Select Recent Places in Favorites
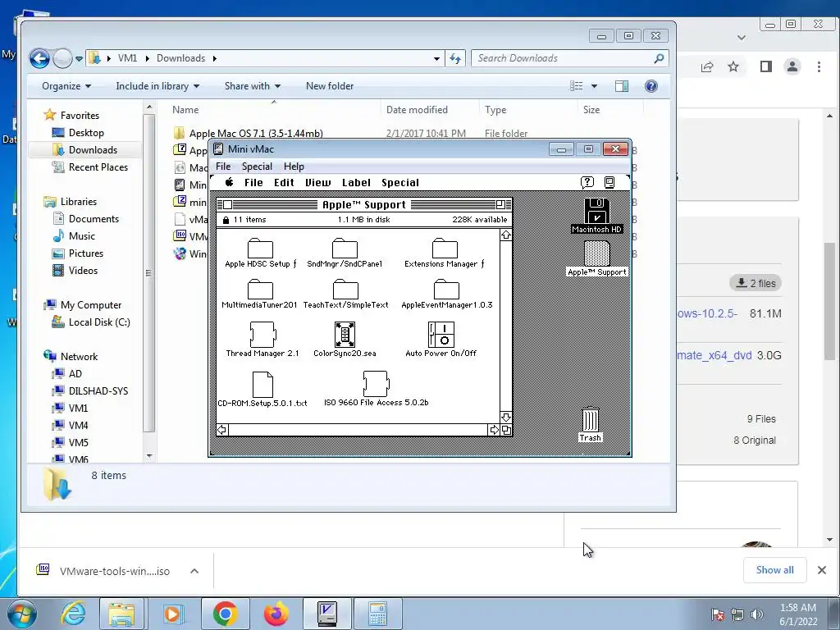The width and height of the screenshot is (840, 630). click(x=98, y=167)
